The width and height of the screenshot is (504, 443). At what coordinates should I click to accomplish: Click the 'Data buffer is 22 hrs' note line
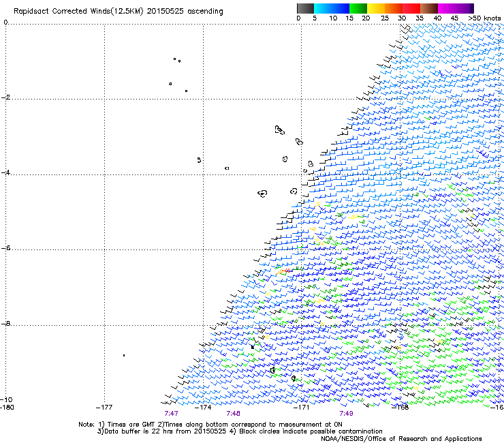pyautogui.click(x=240, y=431)
